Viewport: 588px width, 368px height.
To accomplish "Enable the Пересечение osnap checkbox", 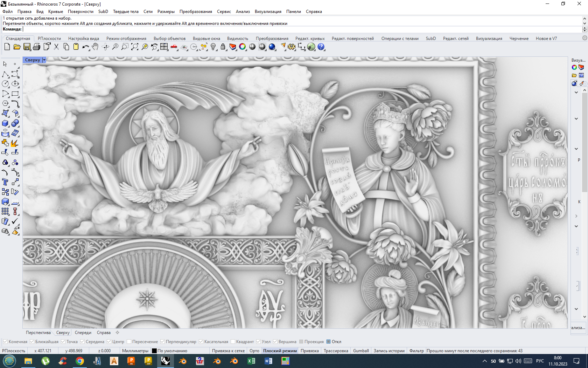I will pyautogui.click(x=129, y=342).
